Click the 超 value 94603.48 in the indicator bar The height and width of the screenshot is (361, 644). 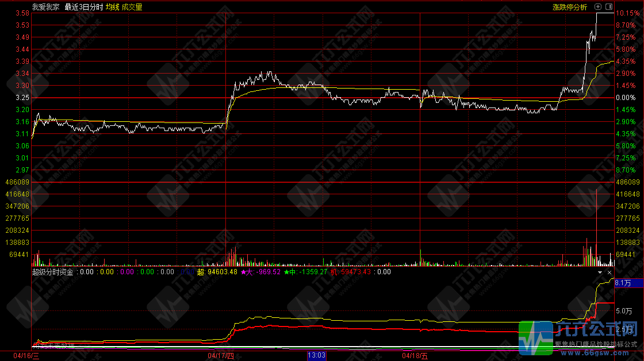pos(217,272)
